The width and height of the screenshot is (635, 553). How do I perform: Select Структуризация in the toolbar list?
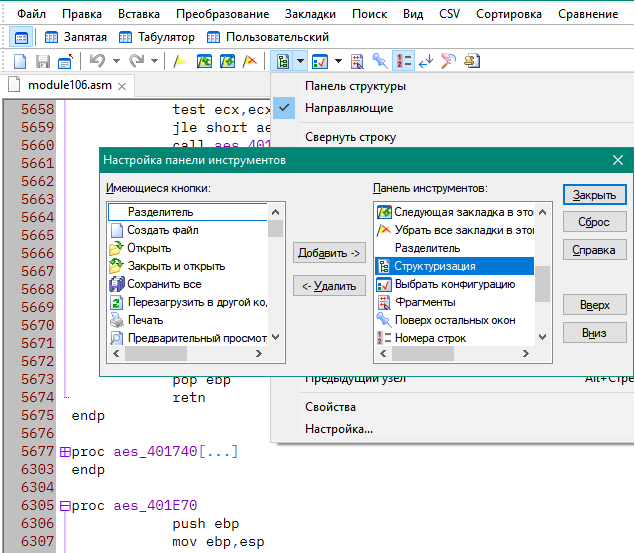click(x=434, y=266)
